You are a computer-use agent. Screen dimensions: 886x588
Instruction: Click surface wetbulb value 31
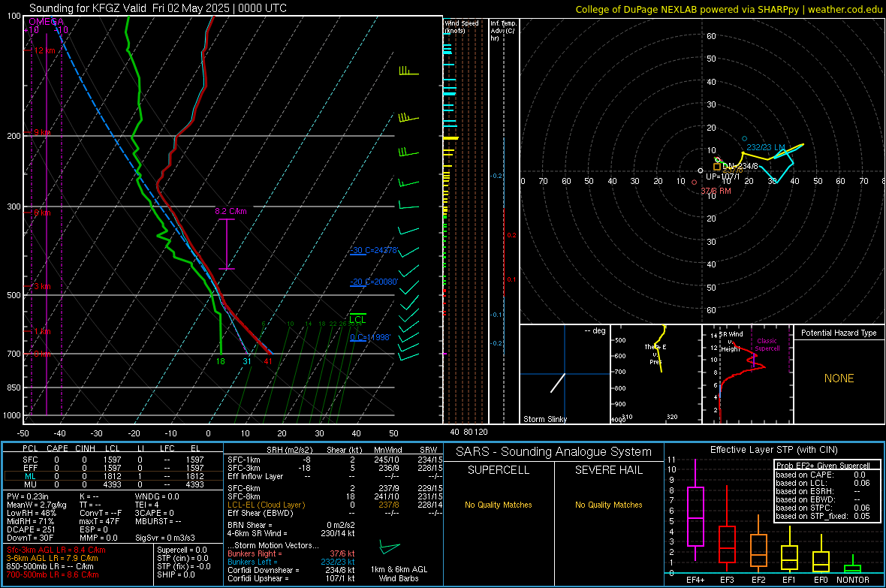click(x=247, y=361)
